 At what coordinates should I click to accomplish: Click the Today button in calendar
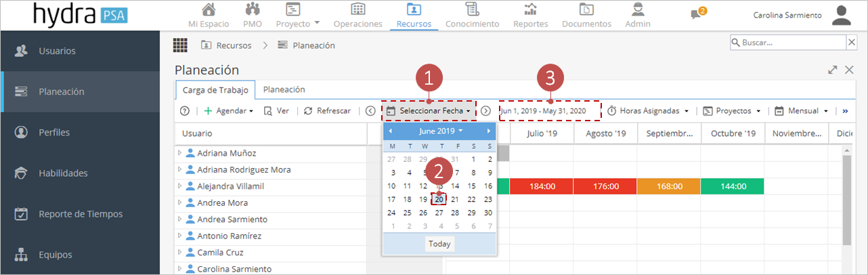(439, 244)
